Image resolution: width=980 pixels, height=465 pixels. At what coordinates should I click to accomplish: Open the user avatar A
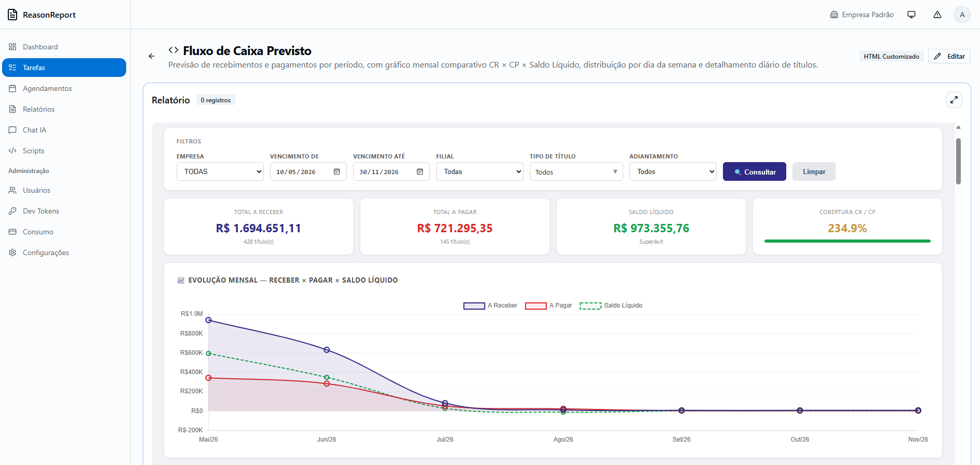click(x=962, y=15)
